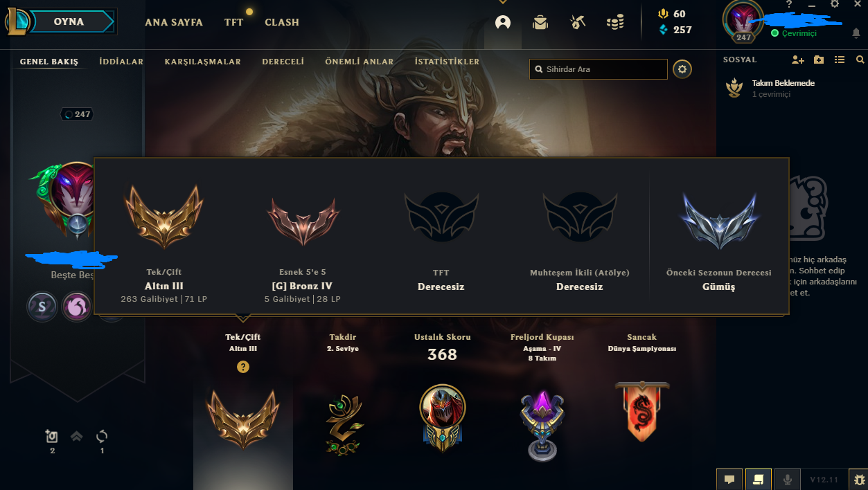Open the notes panel at bottom

[758, 479]
